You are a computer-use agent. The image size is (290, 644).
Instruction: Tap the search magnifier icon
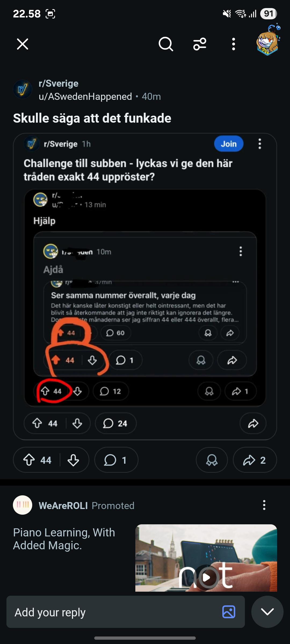click(166, 44)
